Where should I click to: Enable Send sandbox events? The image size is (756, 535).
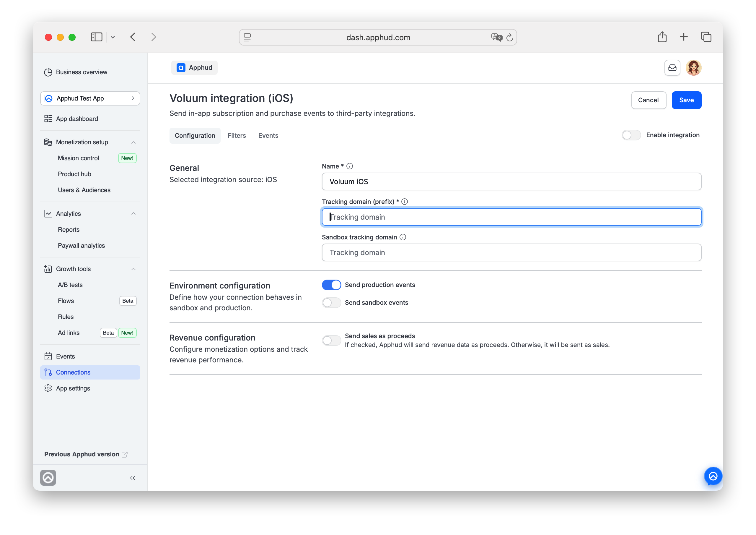pos(331,303)
